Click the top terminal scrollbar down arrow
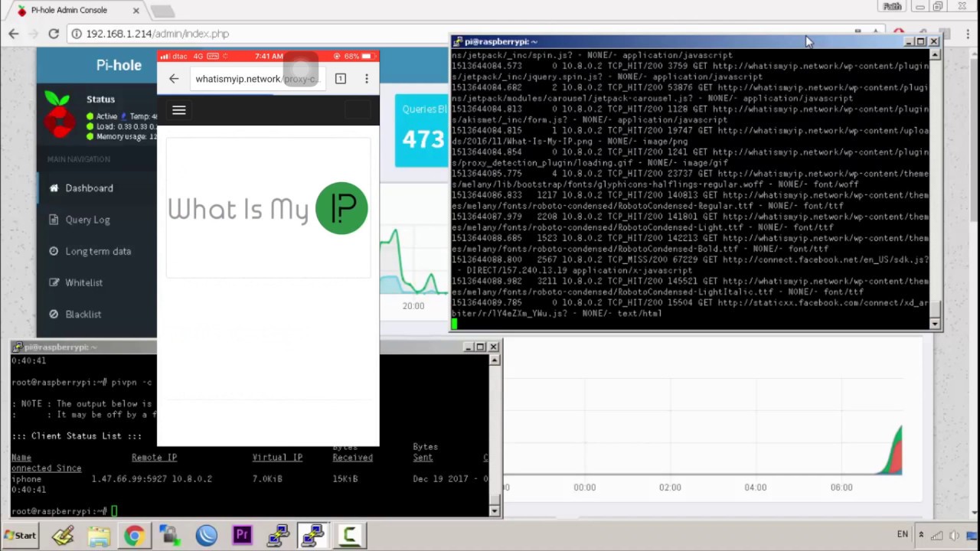The image size is (980, 551). pyautogui.click(x=935, y=324)
